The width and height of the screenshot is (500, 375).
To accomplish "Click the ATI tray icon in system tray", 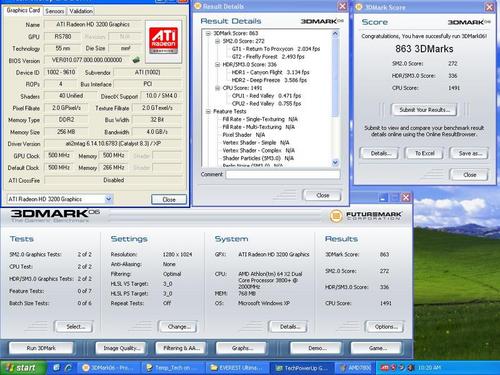I will click(384, 368).
